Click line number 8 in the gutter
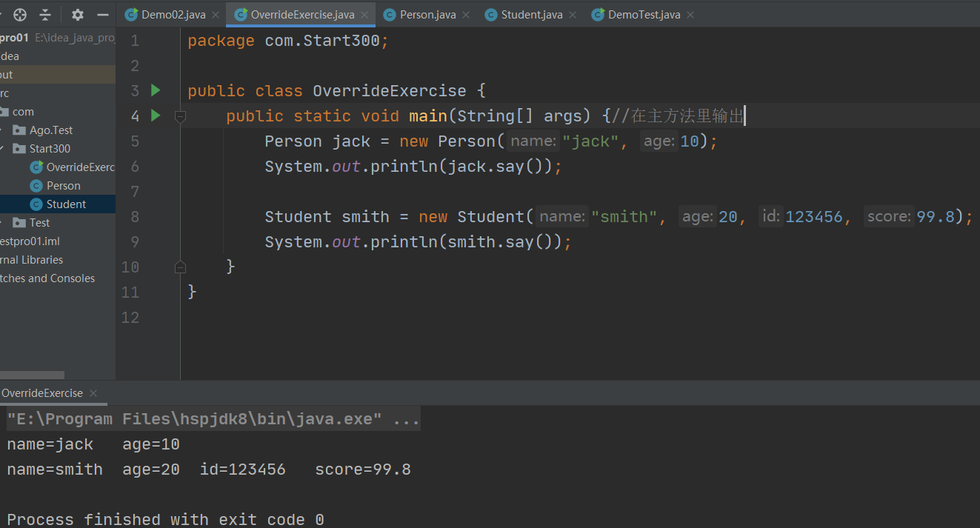 [x=134, y=217]
